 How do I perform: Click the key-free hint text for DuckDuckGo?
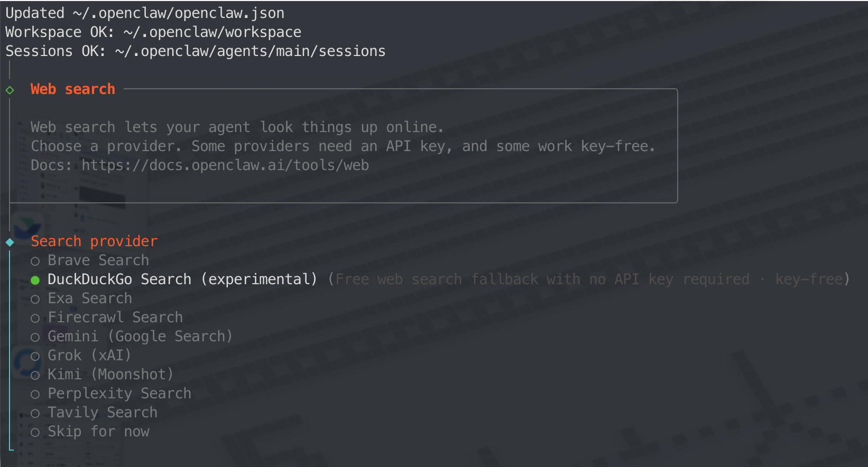[x=809, y=279]
